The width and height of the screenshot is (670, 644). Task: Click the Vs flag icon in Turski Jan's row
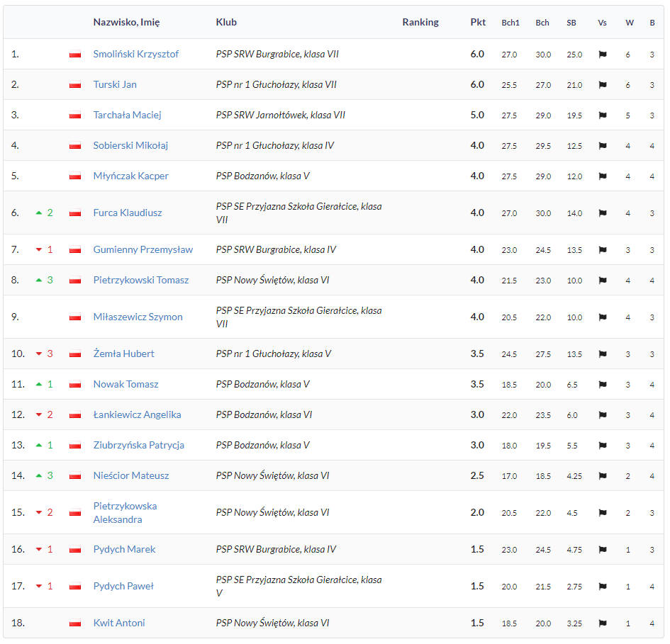(603, 85)
